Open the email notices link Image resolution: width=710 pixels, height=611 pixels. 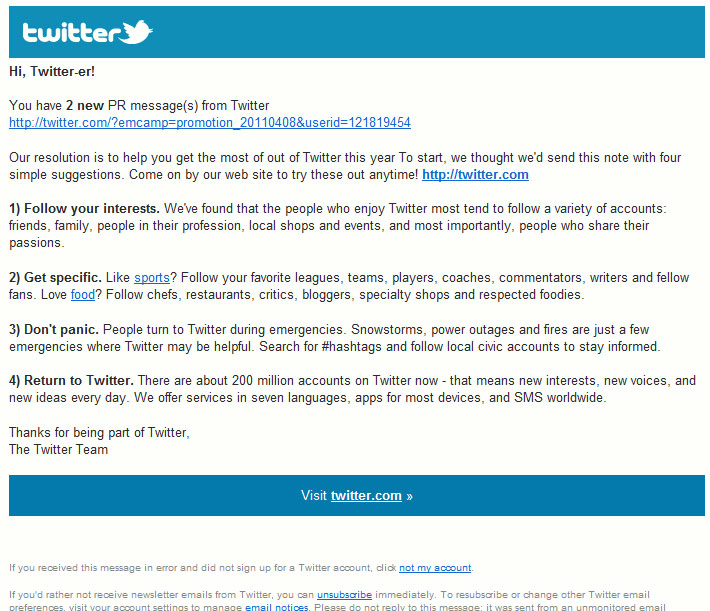(x=277, y=607)
